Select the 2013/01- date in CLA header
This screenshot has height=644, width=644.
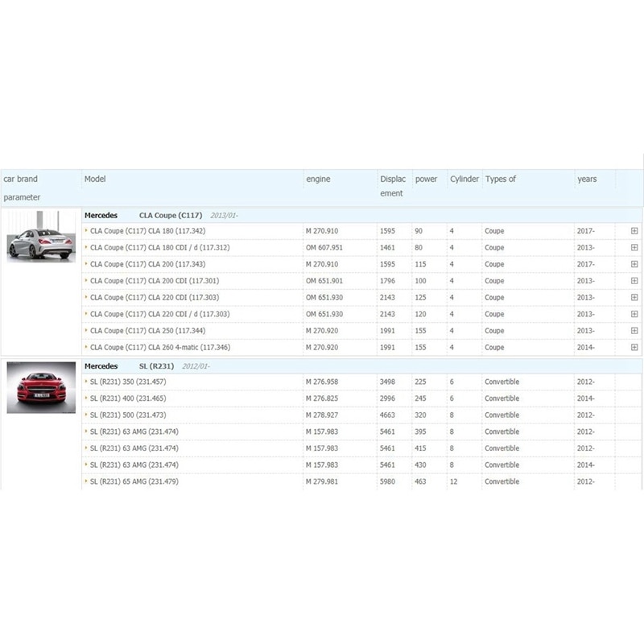[225, 216]
